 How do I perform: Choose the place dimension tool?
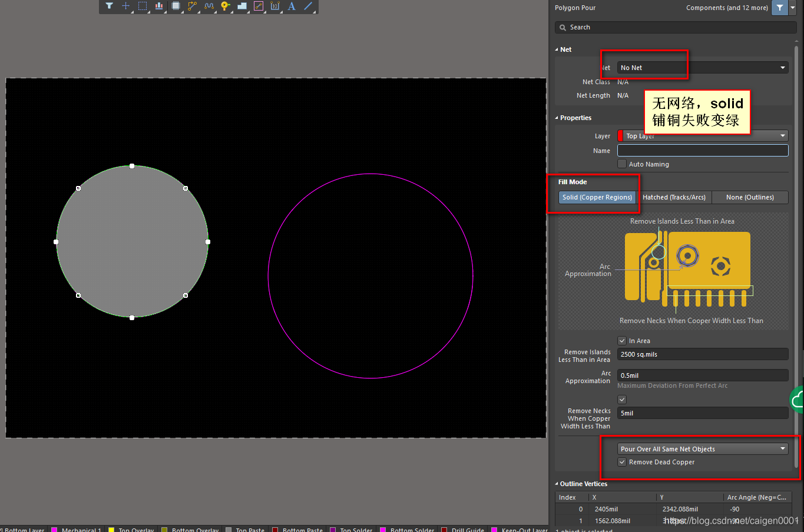275,6
